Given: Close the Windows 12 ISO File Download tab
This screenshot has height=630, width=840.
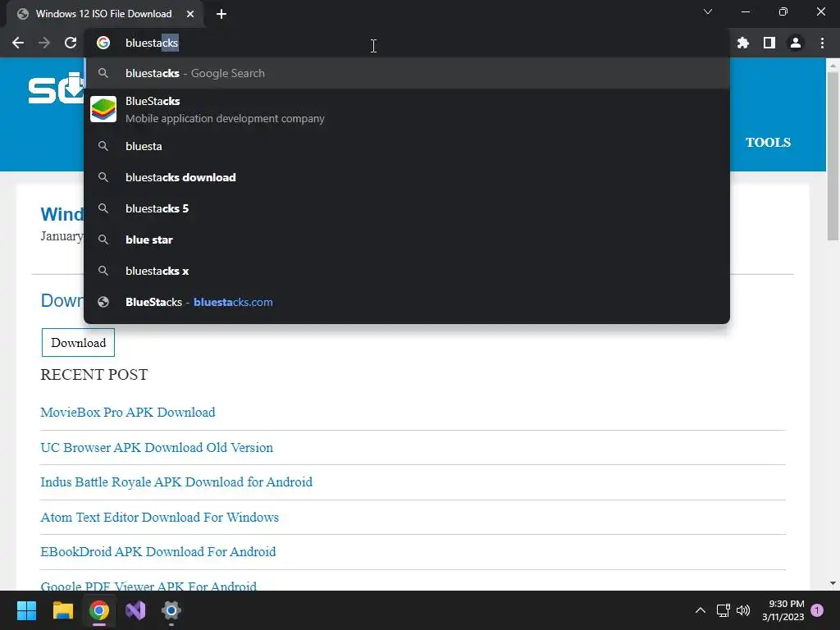Looking at the screenshot, I should tap(190, 14).
